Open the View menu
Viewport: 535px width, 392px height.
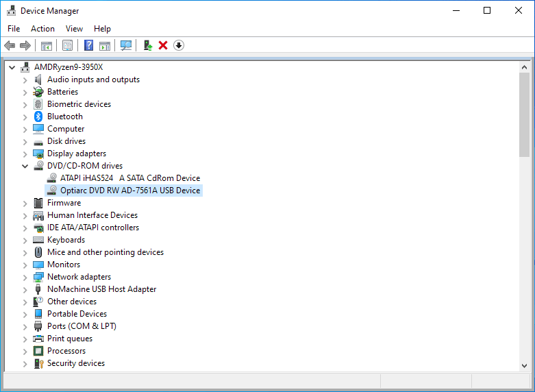[74, 29]
